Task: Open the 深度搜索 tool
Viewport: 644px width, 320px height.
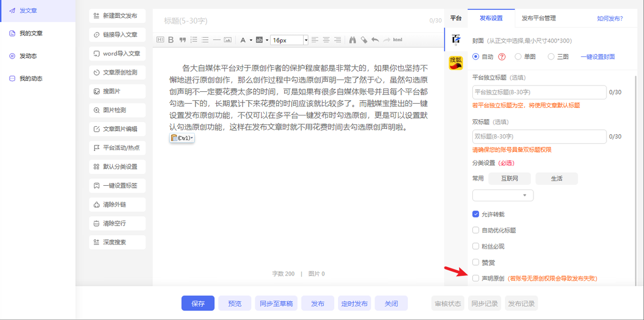Action: tap(117, 242)
